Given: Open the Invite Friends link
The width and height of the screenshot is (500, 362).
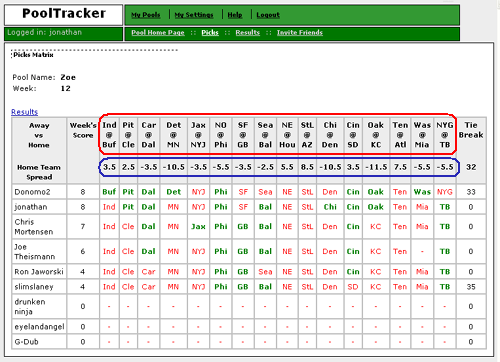Looking at the screenshot, I should pyautogui.click(x=300, y=33).
